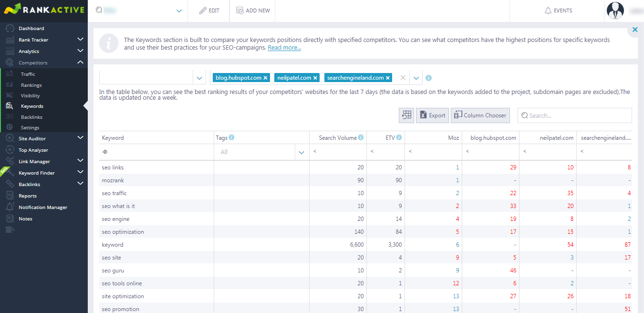Click the Reports icon in sidebar

coord(10,196)
